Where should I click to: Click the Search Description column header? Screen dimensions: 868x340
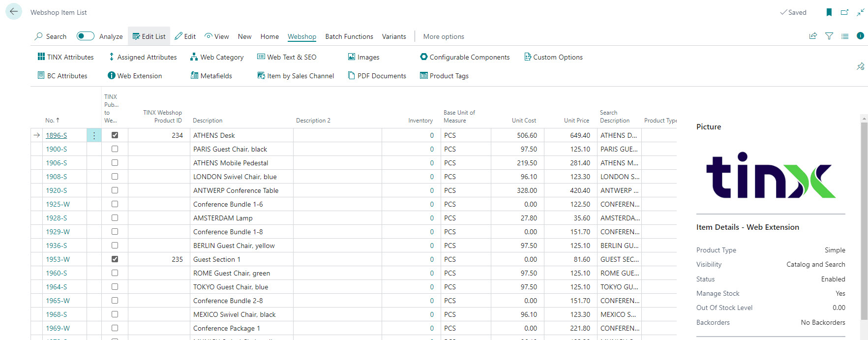click(614, 117)
